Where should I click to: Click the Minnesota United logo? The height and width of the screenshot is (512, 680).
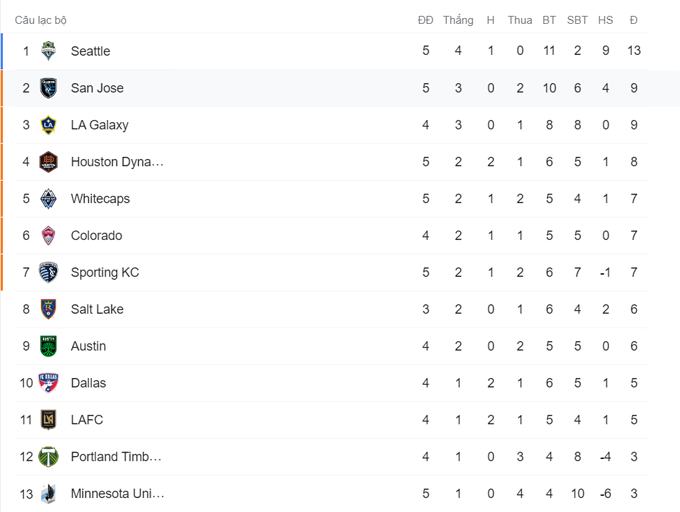pos(48,494)
